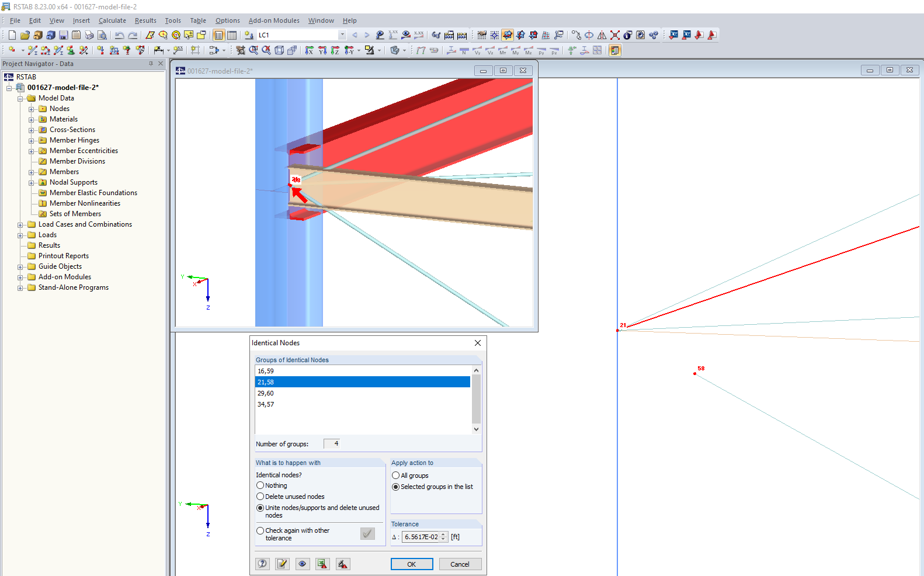Select Delete unused nodes option

(260, 497)
